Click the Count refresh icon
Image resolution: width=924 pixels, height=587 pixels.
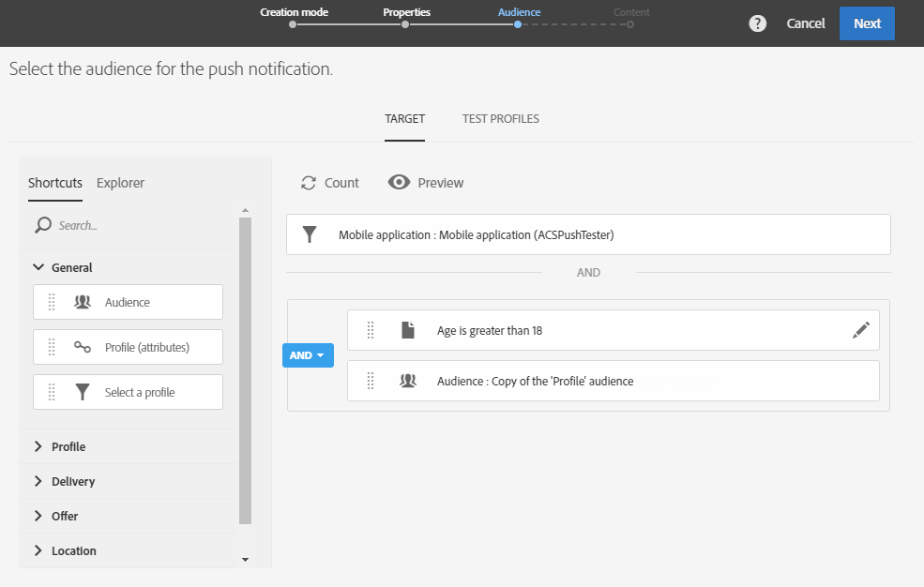(x=309, y=183)
